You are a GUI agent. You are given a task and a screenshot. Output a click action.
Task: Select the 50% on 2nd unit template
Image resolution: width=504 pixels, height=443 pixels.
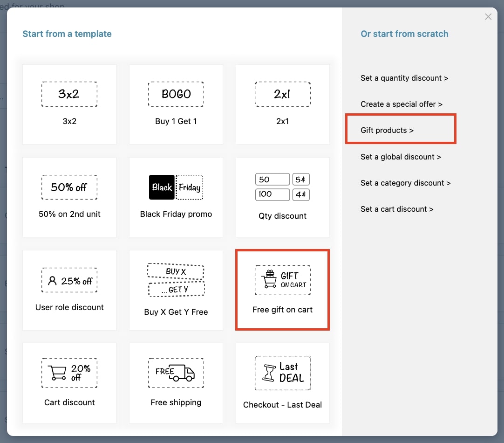point(69,197)
